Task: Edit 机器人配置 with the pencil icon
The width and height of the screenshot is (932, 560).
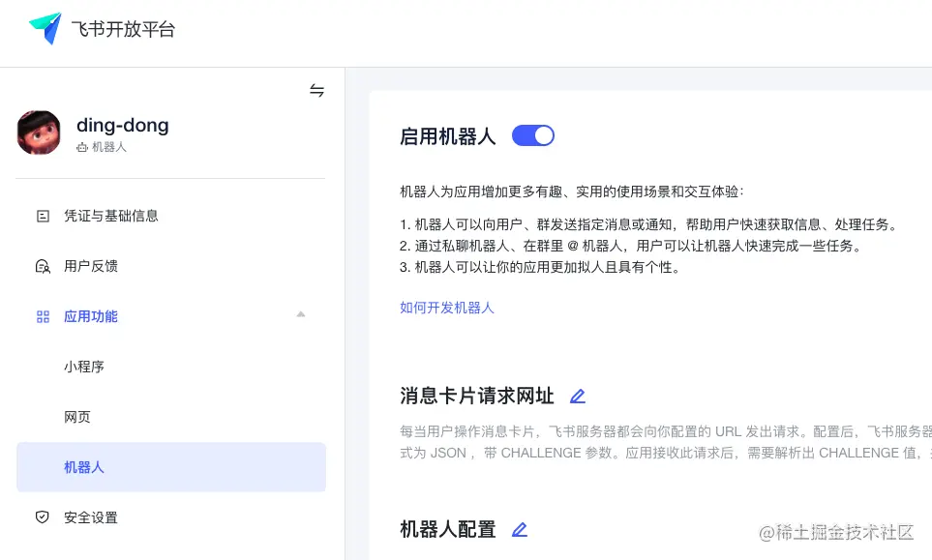Action: [520, 529]
